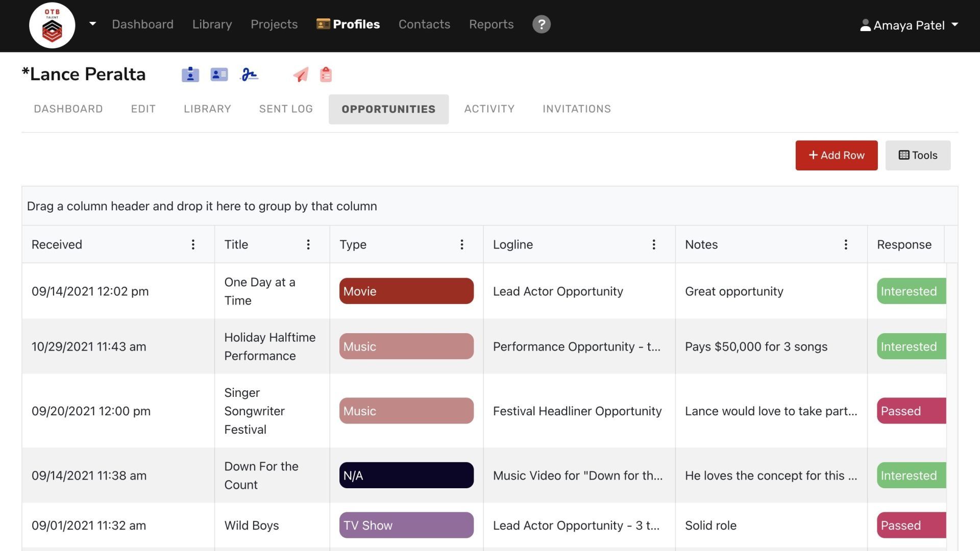This screenshot has width=980, height=551.
Task: Switch to the Invitations tab
Action: click(x=576, y=109)
